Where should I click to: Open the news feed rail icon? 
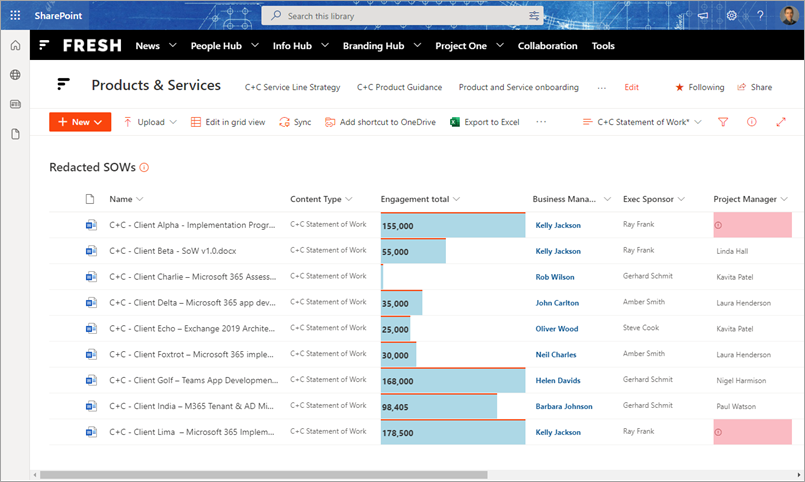[15, 104]
